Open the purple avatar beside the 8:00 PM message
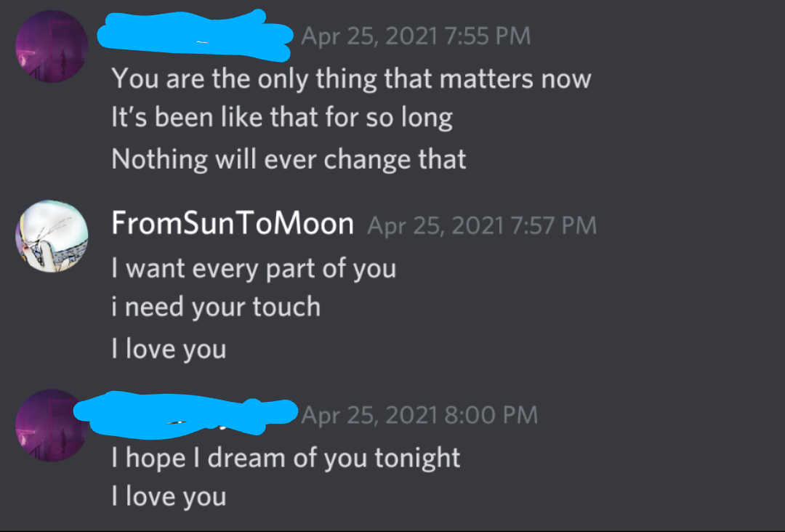Viewport: 785px width, 532px height. click(52, 425)
